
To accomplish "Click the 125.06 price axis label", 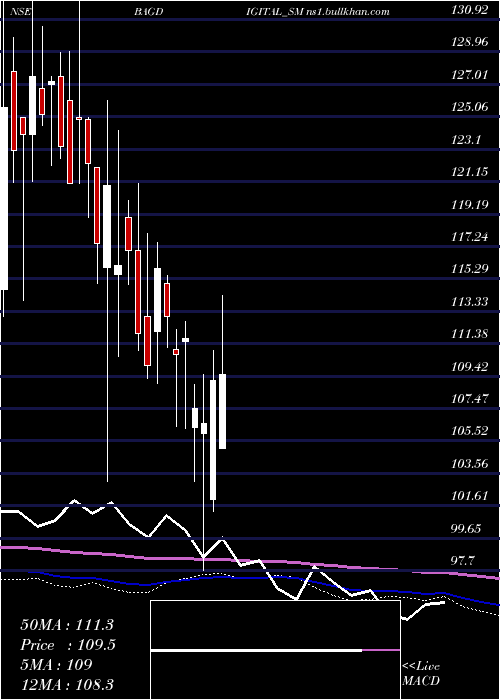I will pos(469,108).
